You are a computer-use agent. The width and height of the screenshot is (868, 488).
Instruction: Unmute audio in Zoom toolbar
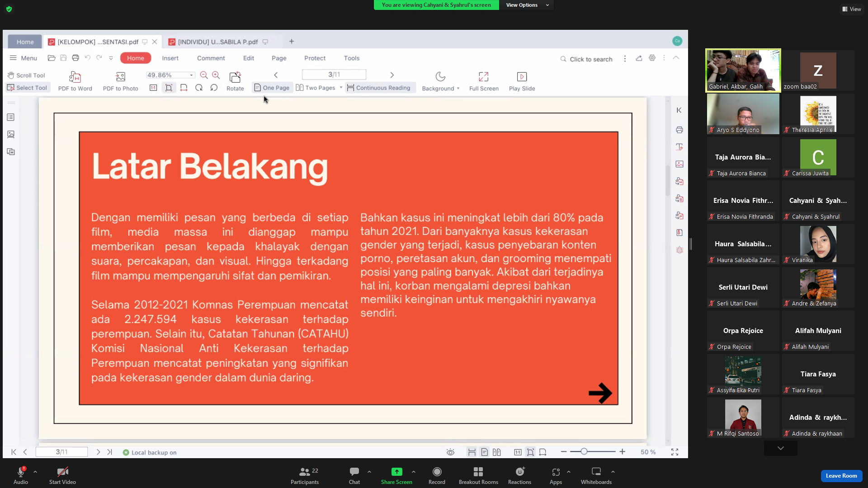tap(21, 476)
